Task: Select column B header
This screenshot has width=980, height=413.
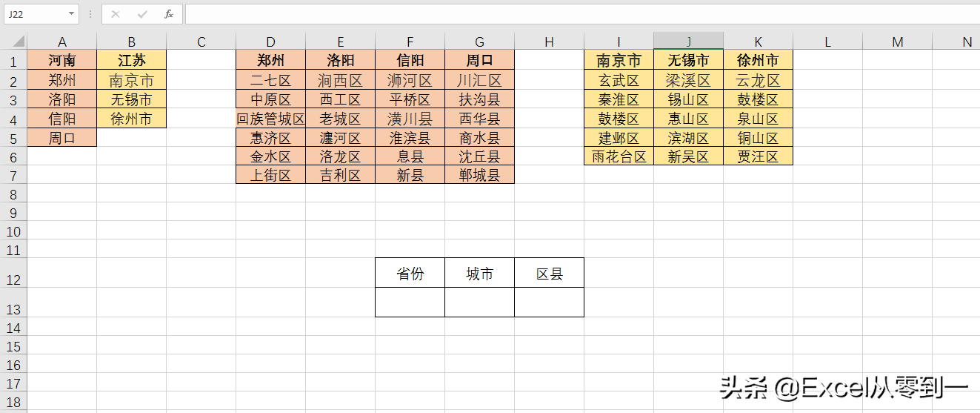Action: pyautogui.click(x=131, y=42)
